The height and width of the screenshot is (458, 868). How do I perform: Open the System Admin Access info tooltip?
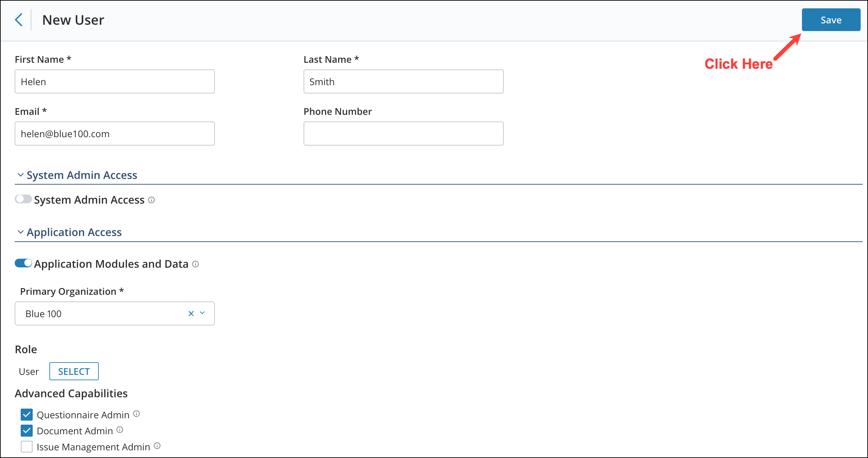click(152, 200)
